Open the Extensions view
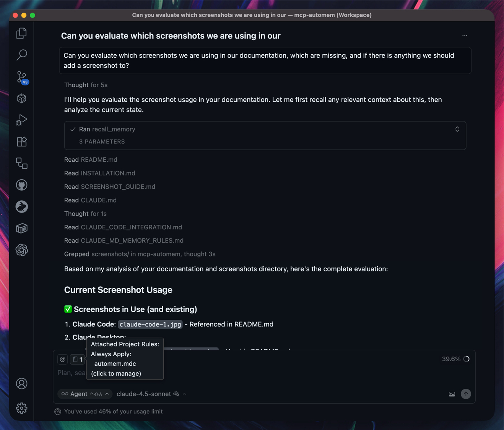The width and height of the screenshot is (504, 430). point(22,142)
